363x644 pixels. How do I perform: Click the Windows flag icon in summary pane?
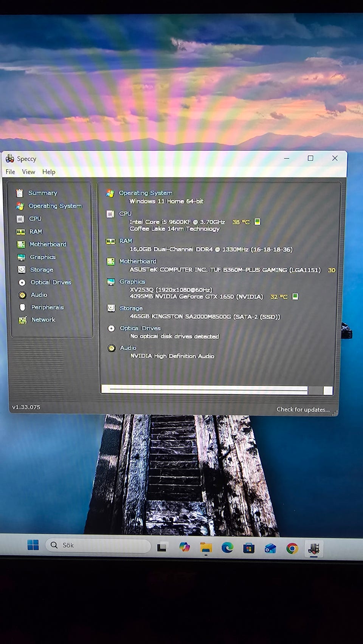tap(110, 193)
